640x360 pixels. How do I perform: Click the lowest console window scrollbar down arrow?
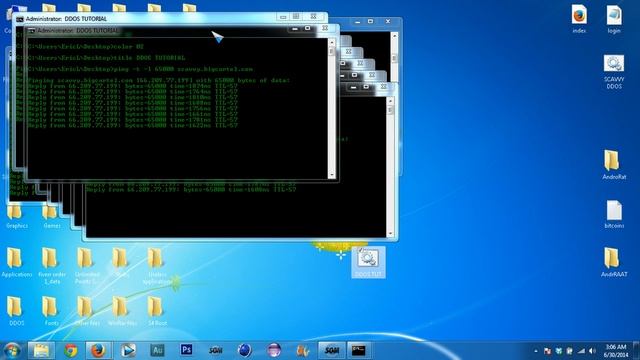click(390, 233)
